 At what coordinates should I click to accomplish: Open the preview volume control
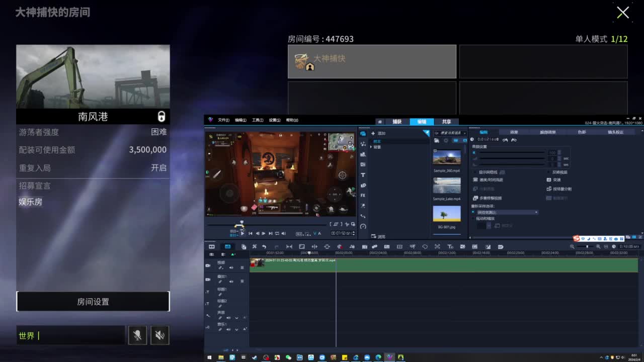click(x=283, y=233)
